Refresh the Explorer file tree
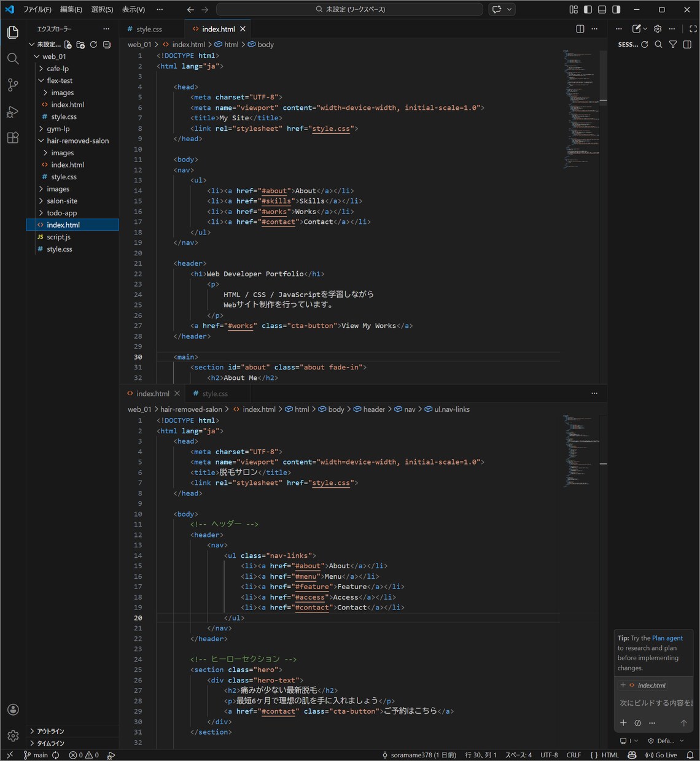This screenshot has width=700, height=761. 93,45
